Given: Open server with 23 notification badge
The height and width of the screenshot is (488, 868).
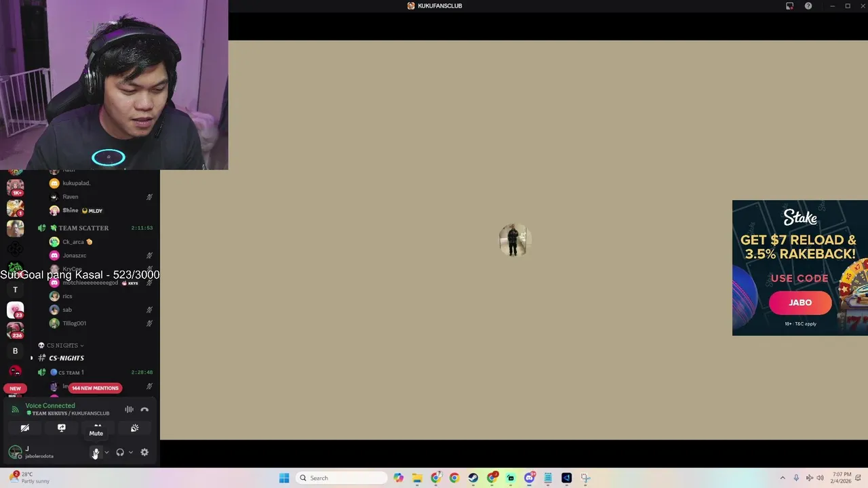Looking at the screenshot, I should tap(15, 310).
